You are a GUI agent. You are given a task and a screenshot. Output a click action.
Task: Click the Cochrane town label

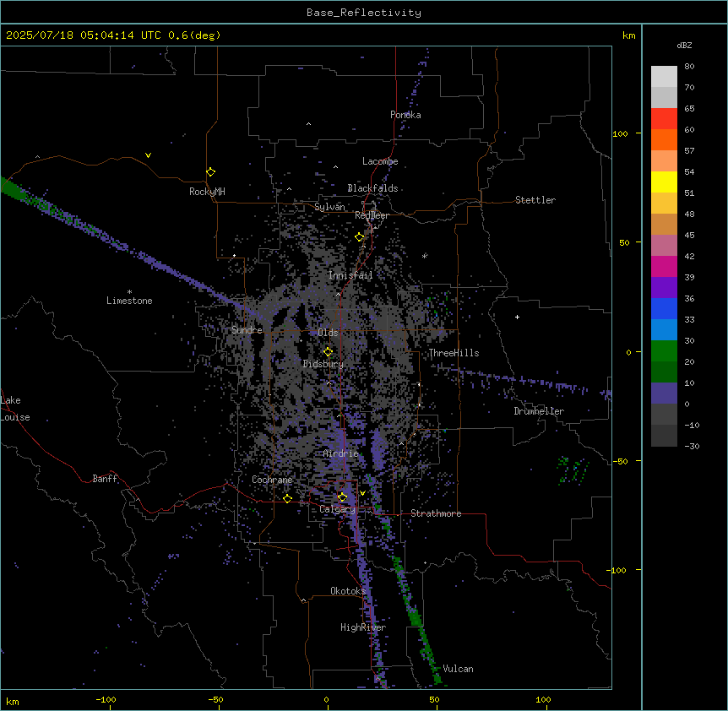(272, 480)
